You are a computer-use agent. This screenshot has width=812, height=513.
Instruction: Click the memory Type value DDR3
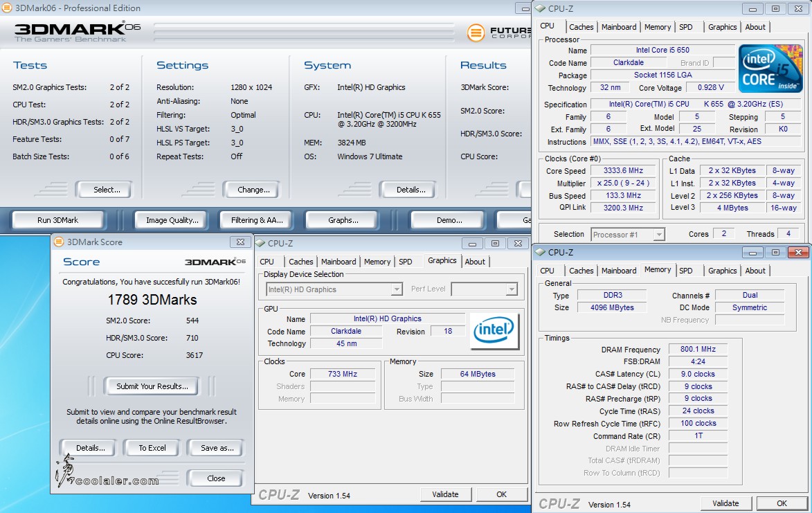point(612,295)
